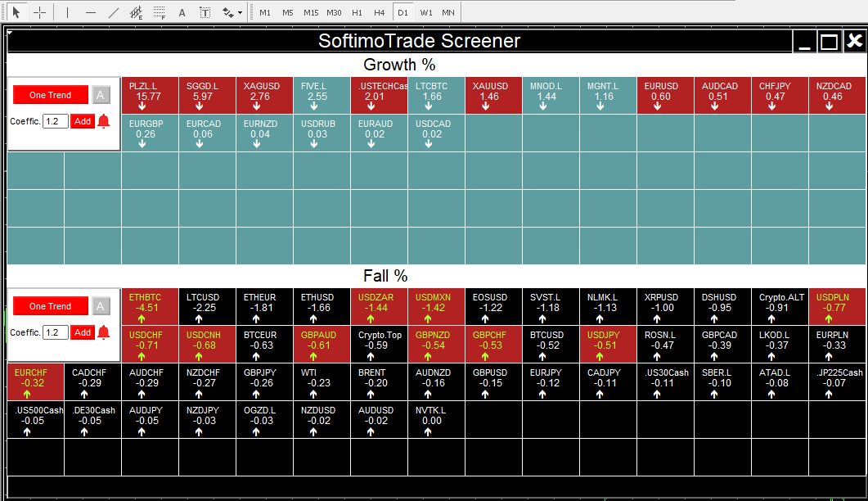Pick the horizontal line drawing tool
The width and height of the screenshot is (868, 501).
[x=90, y=12]
